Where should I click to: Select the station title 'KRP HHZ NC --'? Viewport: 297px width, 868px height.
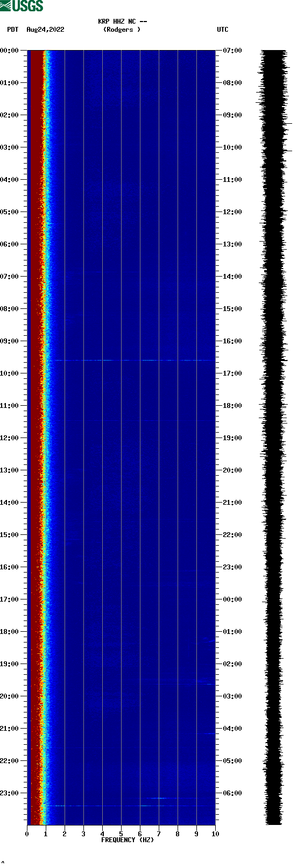pyautogui.click(x=122, y=22)
